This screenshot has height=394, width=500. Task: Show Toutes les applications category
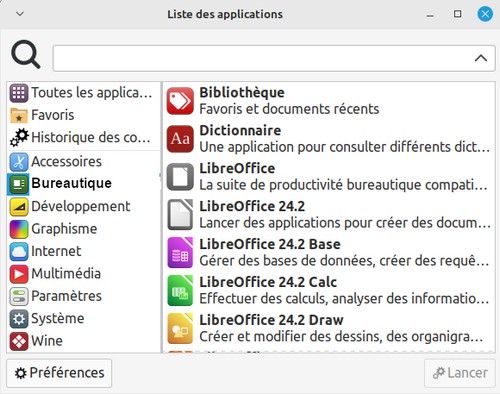[x=83, y=93]
